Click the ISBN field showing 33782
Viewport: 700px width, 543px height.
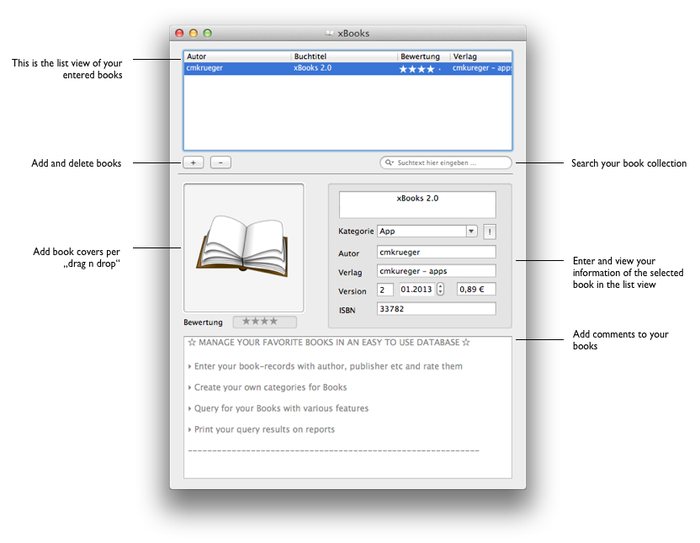(436, 309)
